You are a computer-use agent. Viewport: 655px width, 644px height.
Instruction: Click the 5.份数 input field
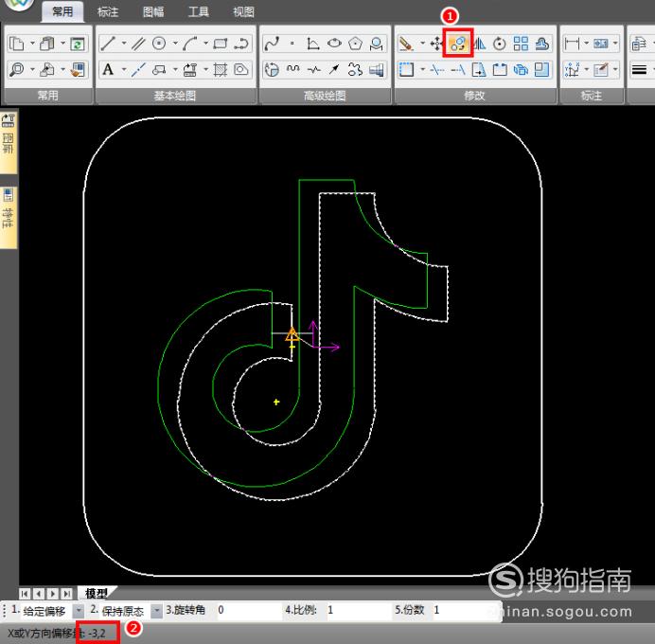pos(466,610)
